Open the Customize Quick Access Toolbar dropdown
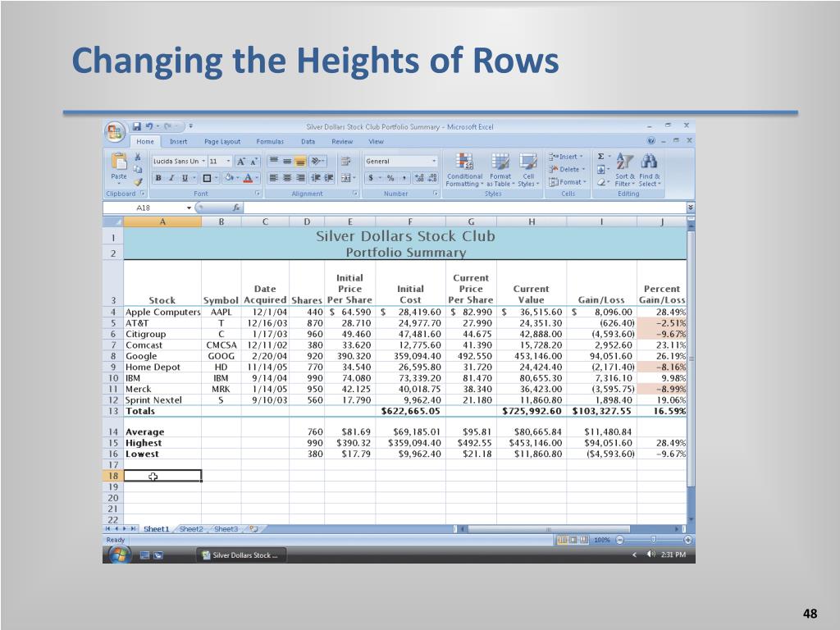This screenshot has height=630, width=840. pos(190,126)
